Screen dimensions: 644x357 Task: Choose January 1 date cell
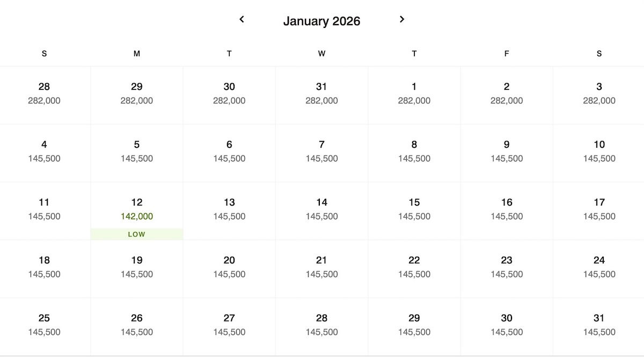[414, 93]
